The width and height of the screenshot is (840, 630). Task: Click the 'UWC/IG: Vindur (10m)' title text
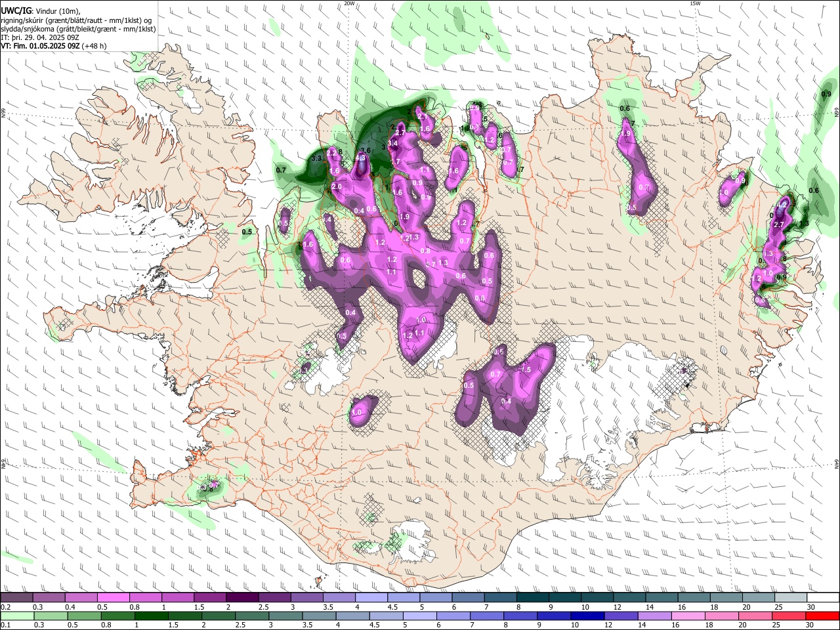click(40, 11)
